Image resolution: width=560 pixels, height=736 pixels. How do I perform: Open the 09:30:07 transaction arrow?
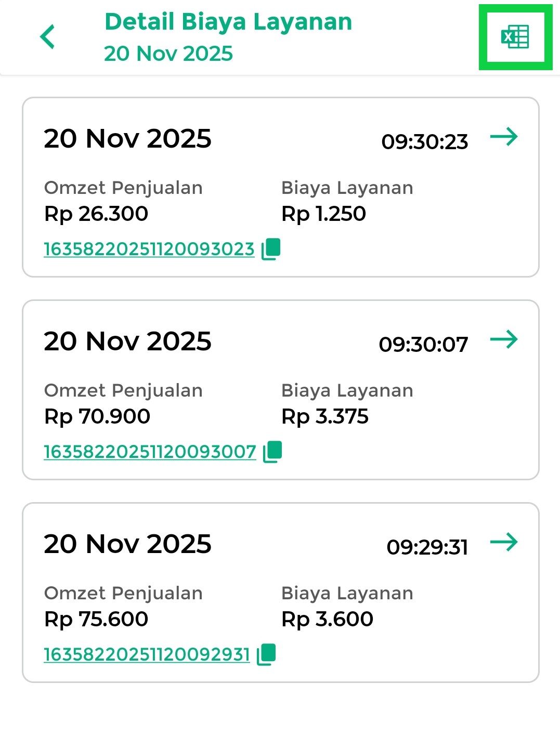[x=504, y=340]
